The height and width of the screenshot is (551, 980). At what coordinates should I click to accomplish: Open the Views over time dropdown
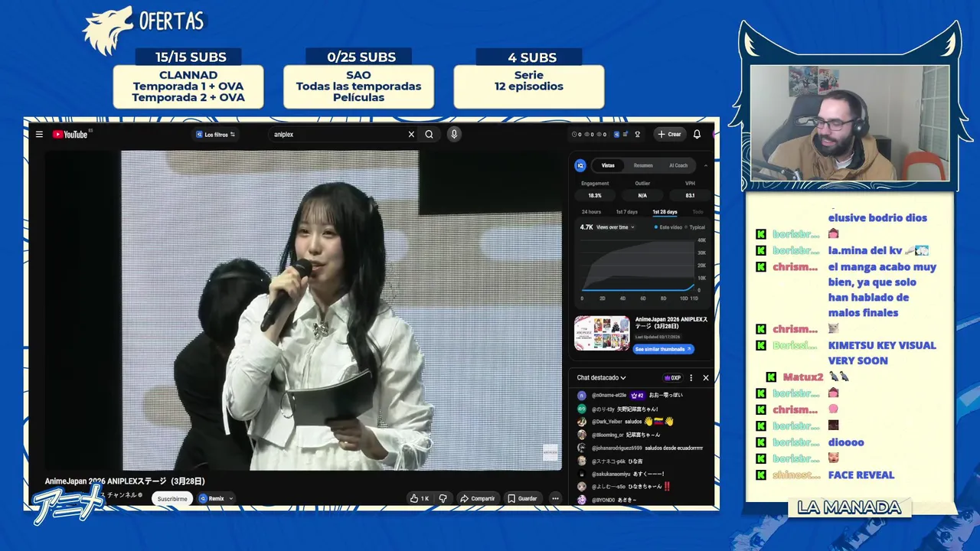point(616,227)
